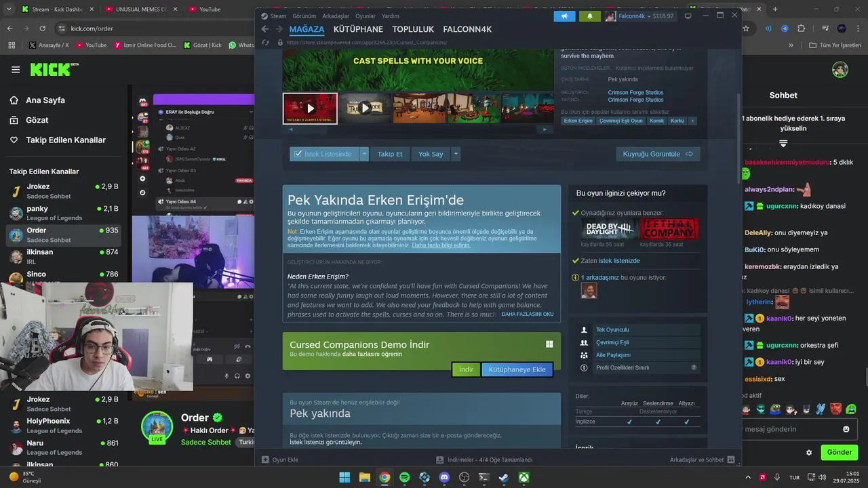This screenshot has width=868, height=488.
Task: Click Kütüphaneye Ekle button
Action: tap(517, 369)
